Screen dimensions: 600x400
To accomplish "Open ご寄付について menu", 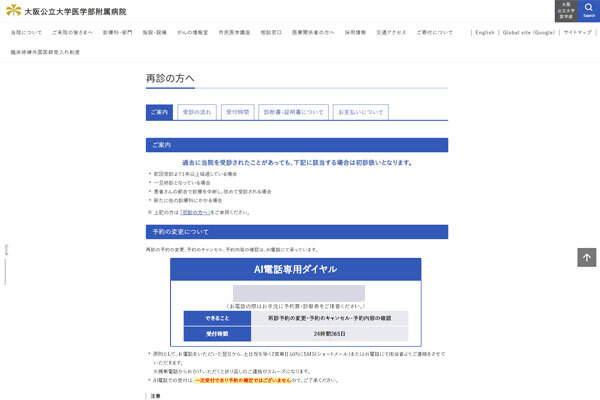I will coord(435,33).
